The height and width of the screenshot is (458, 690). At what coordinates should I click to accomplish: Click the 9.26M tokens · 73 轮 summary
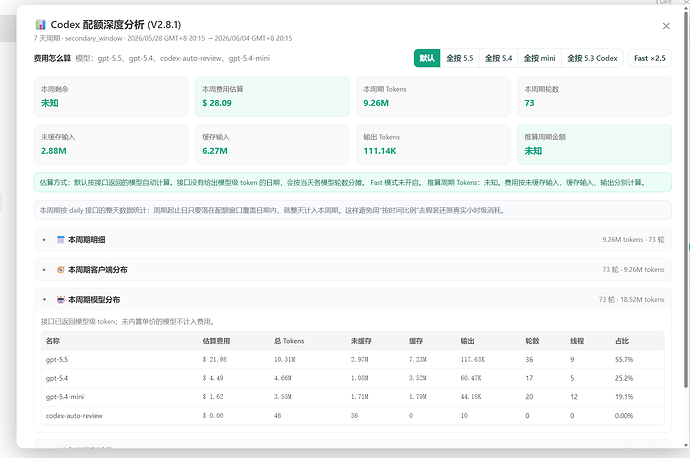(x=633, y=240)
